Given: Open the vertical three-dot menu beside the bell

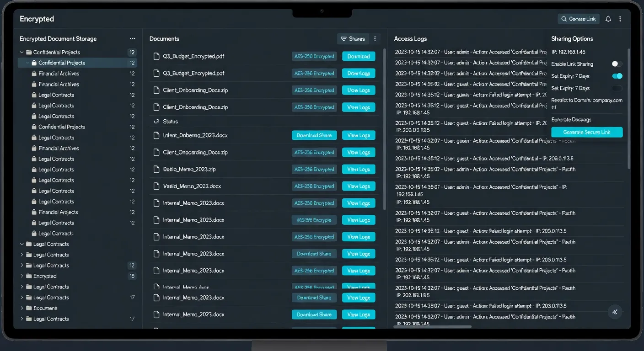Looking at the screenshot, I should point(620,19).
